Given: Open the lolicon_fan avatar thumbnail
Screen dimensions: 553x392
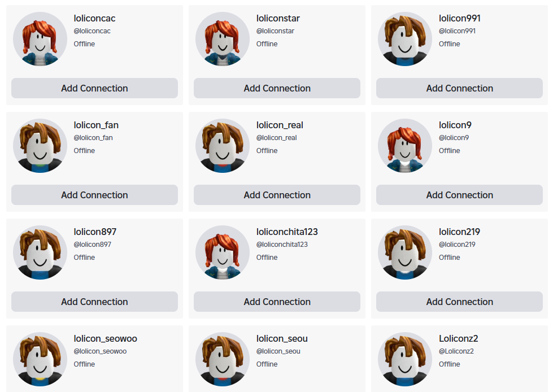Looking at the screenshot, I should [40, 146].
